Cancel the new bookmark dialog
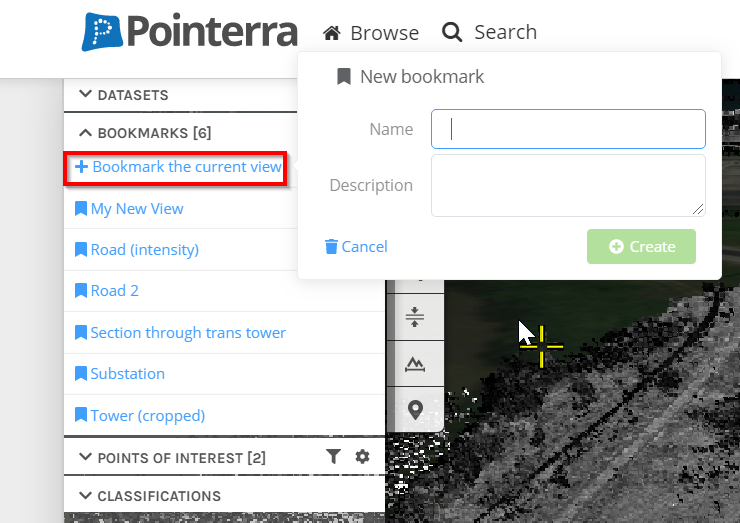This screenshot has height=523, width=740. 356,246
